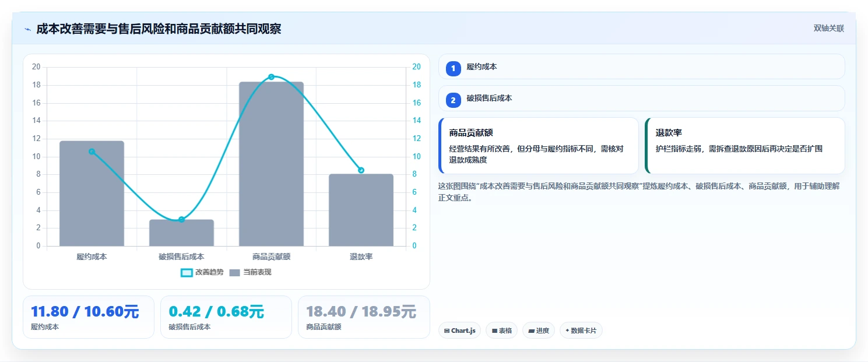Open the 退款率 insight card

pyautogui.click(x=744, y=146)
